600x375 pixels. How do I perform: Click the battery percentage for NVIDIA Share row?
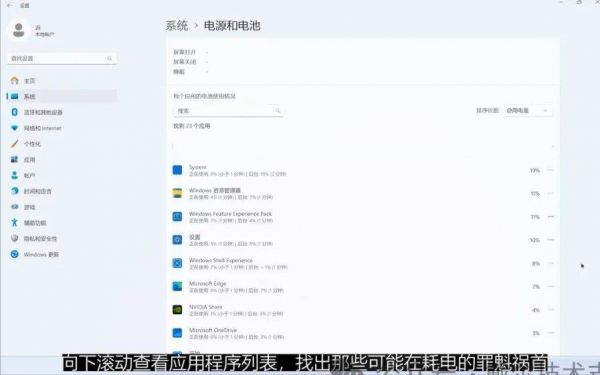coord(536,310)
